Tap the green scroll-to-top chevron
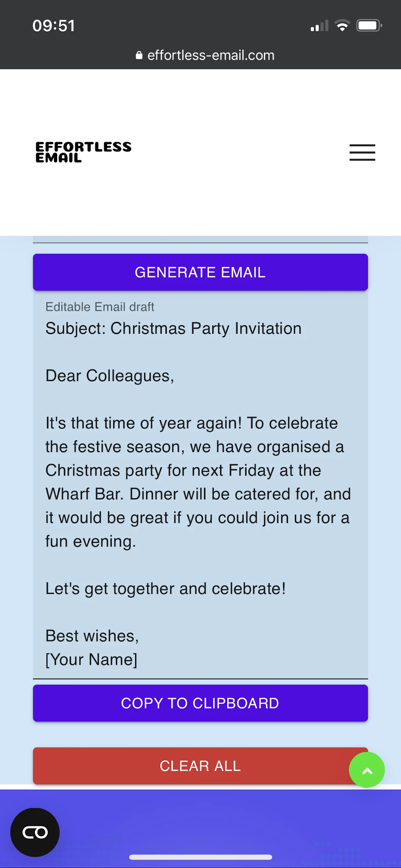The image size is (401, 868). (367, 770)
